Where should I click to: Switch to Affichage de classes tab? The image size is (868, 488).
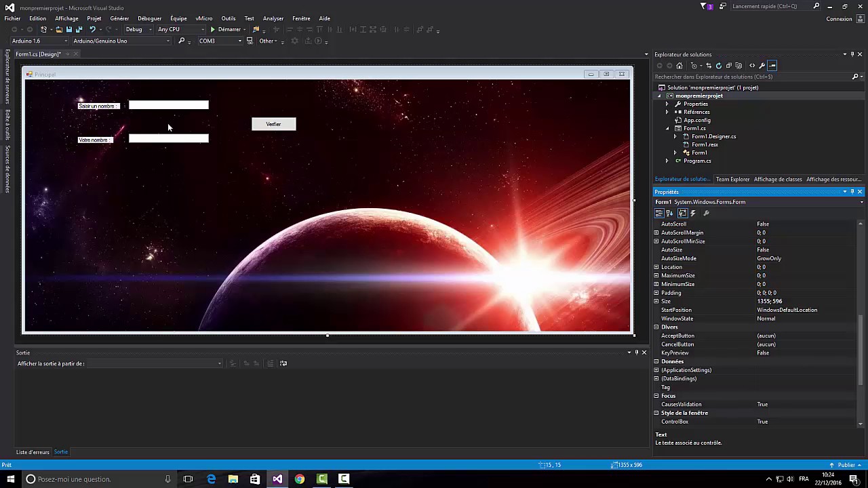pyautogui.click(x=778, y=180)
